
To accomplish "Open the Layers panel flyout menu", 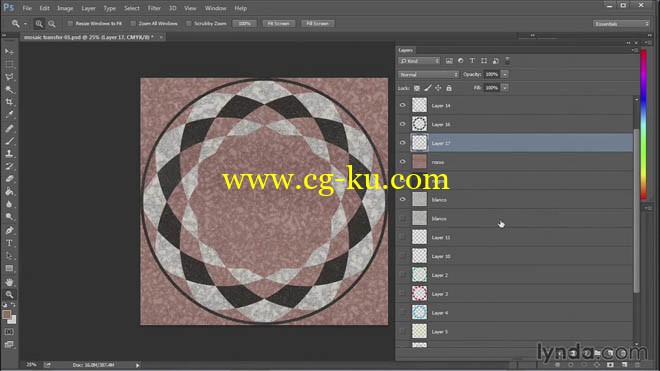I will [634, 50].
